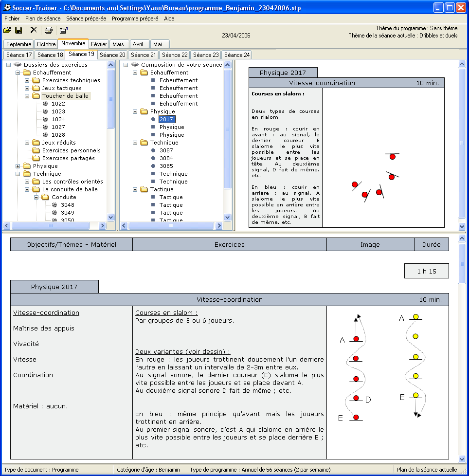Click the soccer ball icon beside exercise 1023
This screenshot has width=469, height=476.
coord(45,111)
